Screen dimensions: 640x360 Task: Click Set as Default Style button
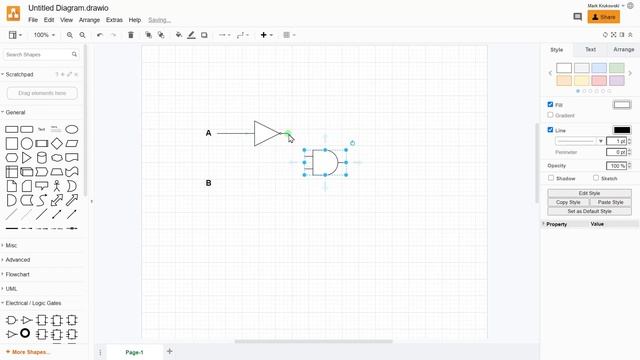pyautogui.click(x=589, y=211)
